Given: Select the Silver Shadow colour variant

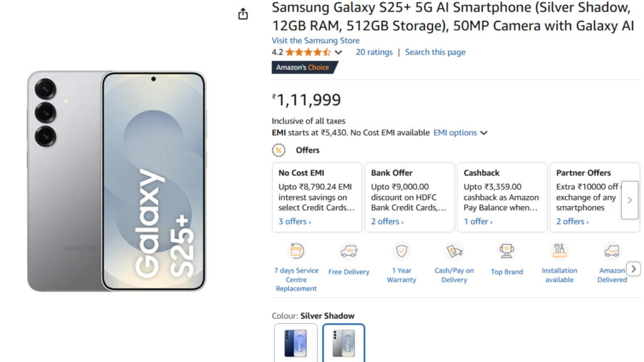Looking at the screenshot, I should (x=343, y=343).
